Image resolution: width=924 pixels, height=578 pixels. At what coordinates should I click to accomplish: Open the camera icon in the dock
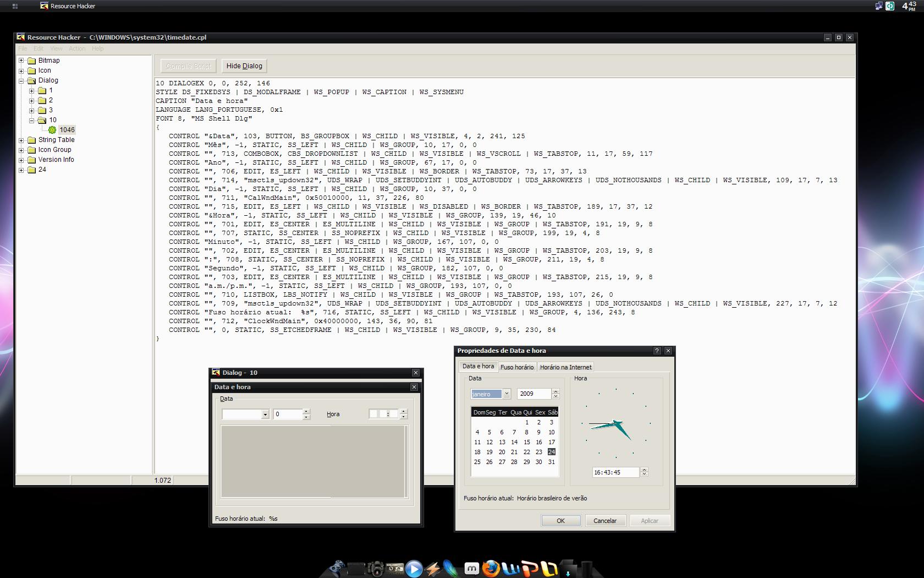(x=376, y=569)
